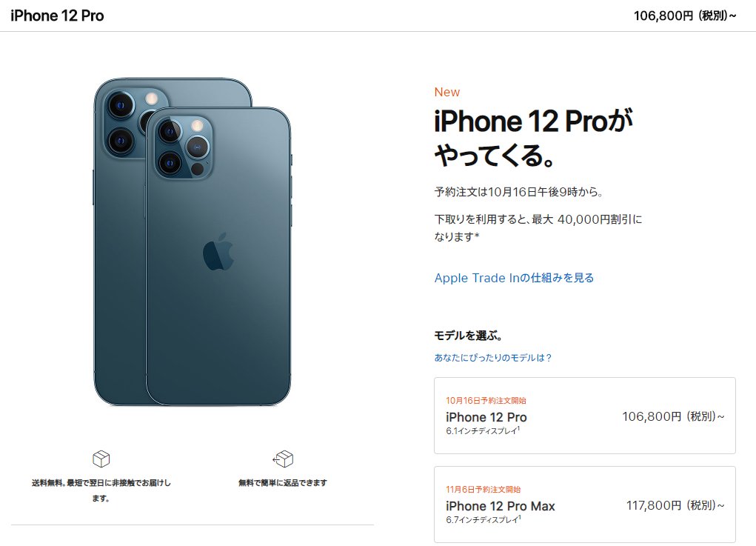Viewport: 756px width, 546px height.
Task: Click the free returns box icon
Action: pos(283,459)
